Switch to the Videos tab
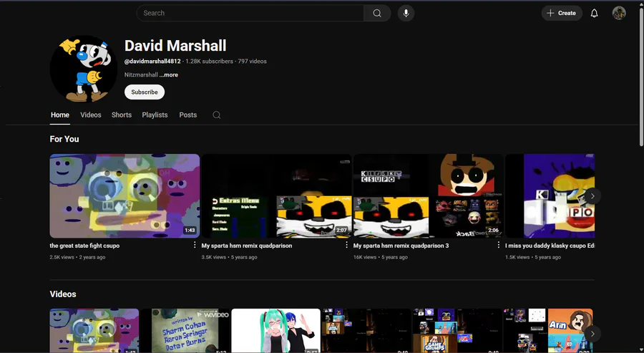This screenshot has height=353, width=644. coord(91,115)
